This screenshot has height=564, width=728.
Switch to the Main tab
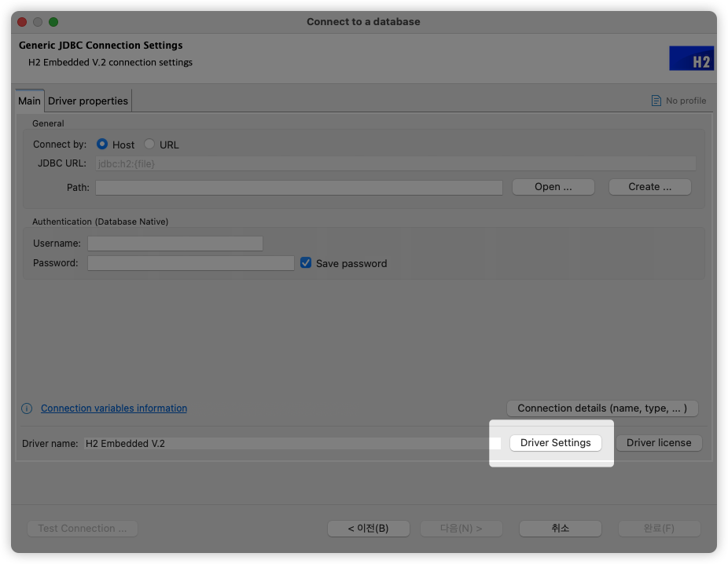[29, 101]
